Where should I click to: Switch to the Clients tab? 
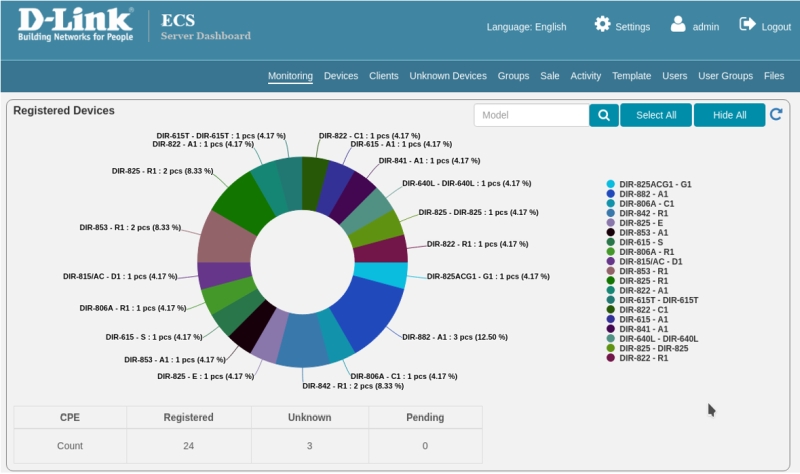384,76
